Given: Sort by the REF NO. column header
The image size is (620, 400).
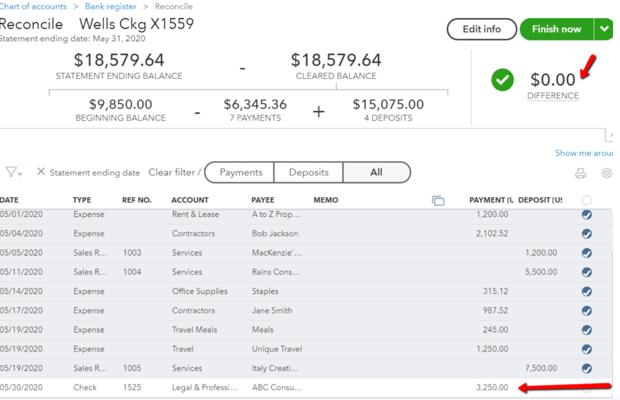Looking at the screenshot, I should [136, 200].
